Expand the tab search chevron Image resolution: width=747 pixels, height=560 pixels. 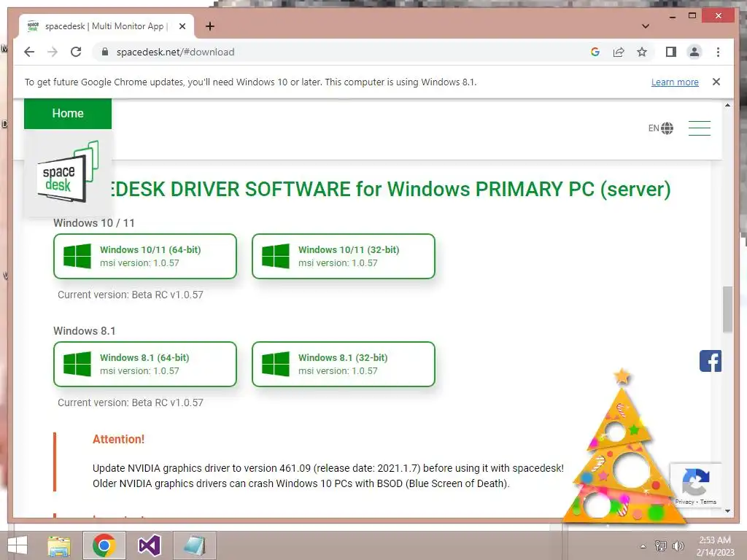point(646,26)
